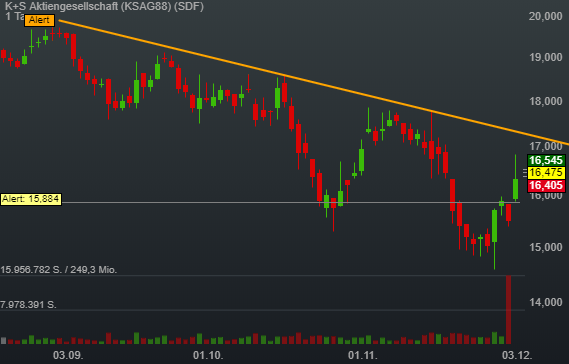Click the green 16,545 price box

point(546,160)
